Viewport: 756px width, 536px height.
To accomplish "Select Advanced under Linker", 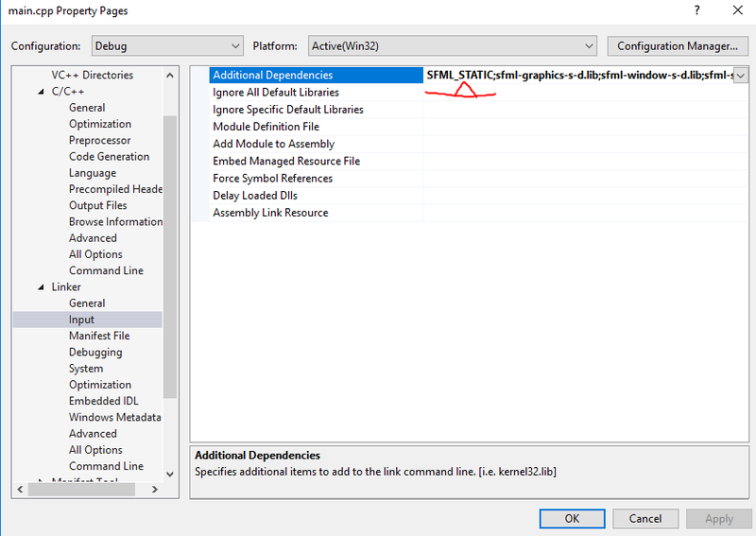I will coord(93,434).
